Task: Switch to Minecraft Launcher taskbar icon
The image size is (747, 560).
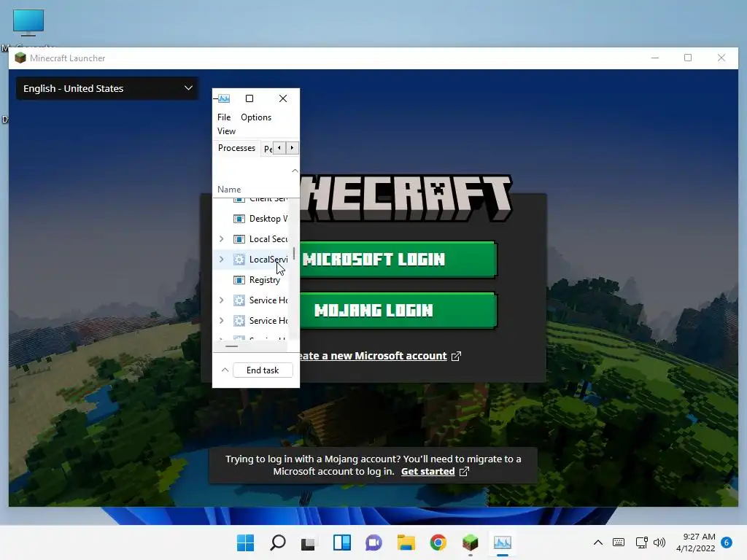Action: [471, 542]
